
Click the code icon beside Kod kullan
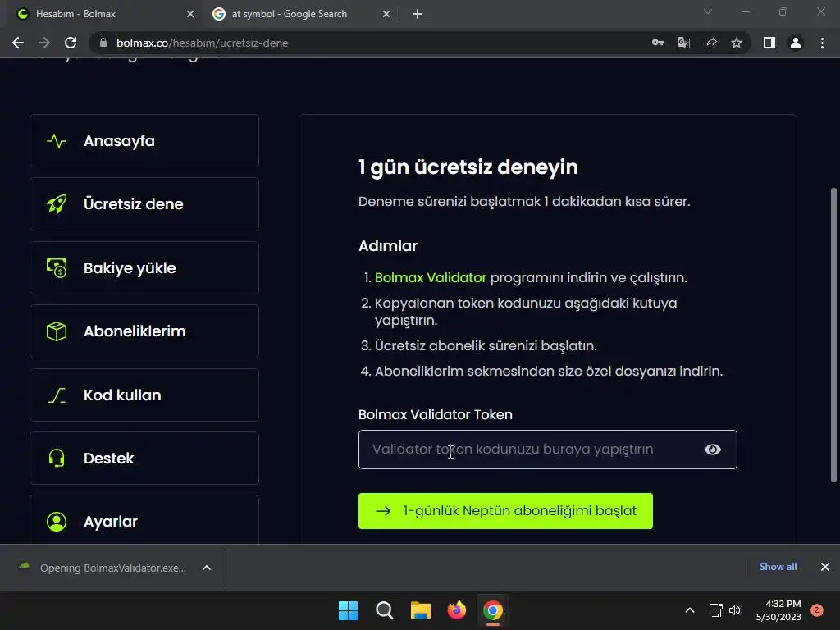(x=57, y=395)
